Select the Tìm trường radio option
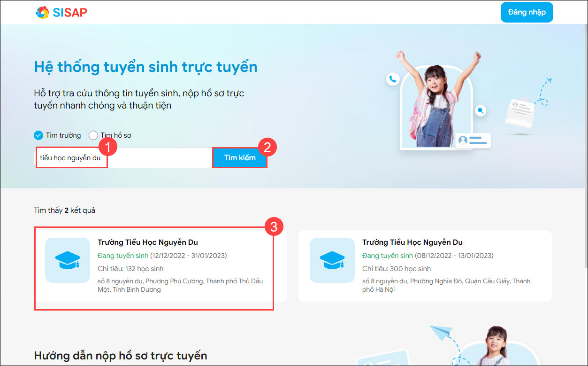Image resolution: width=588 pixels, height=366 pixels. [57, 135]
